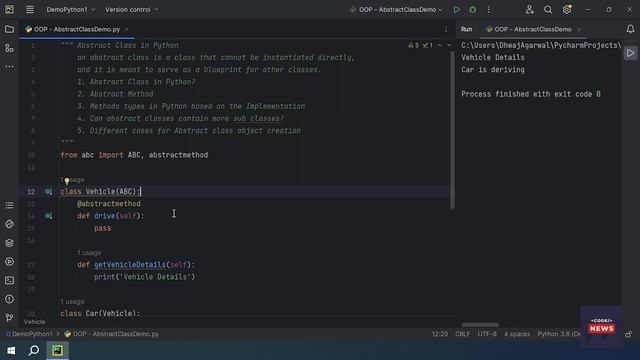Open the Python Packages layers icon
640x360 pixels.
(x=9, y=243)
